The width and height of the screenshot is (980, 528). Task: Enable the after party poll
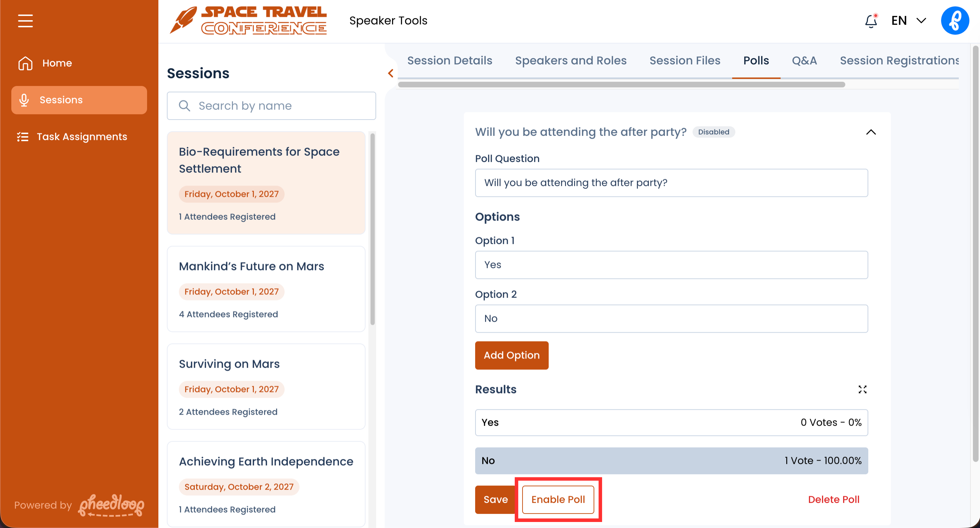tap(558, 499)
